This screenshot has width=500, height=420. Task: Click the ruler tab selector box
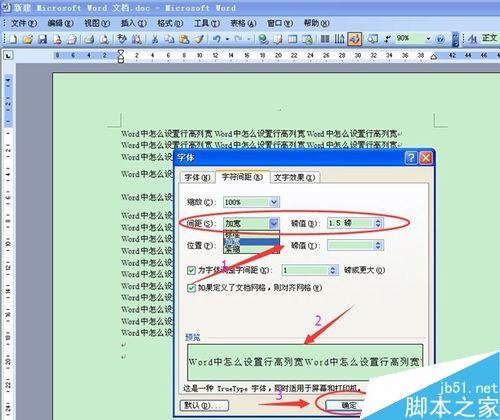(8, 56)
